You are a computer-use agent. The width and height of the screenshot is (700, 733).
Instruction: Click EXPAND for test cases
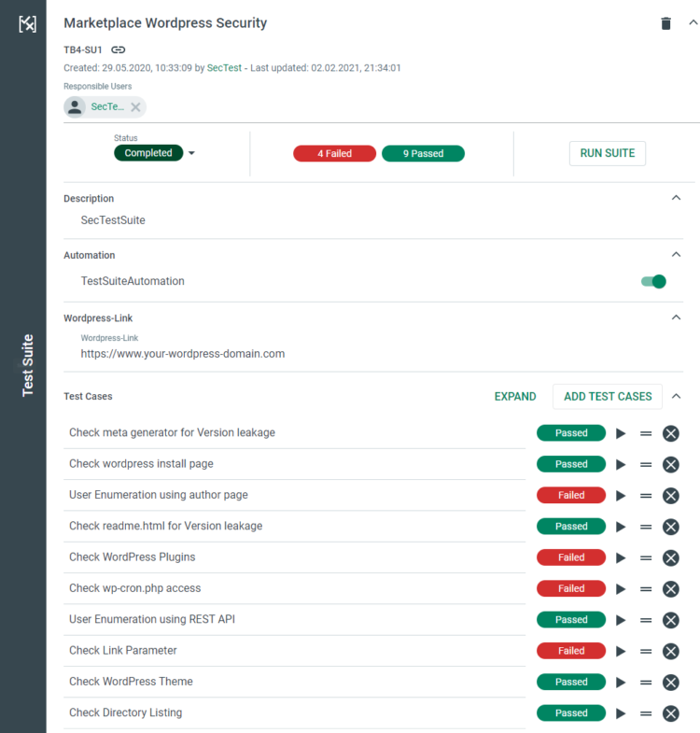pyautogui.click(x=515, y=397)
